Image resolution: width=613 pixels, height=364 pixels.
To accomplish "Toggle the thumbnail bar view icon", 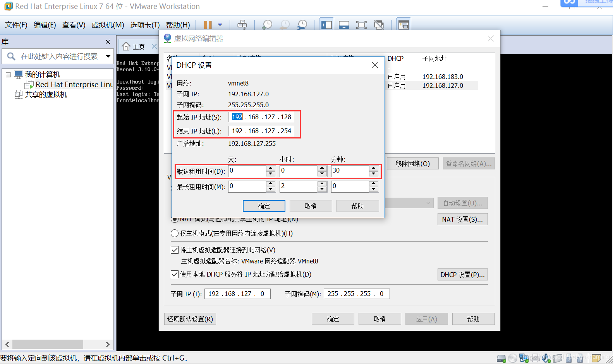I will (x=344, y=25).
